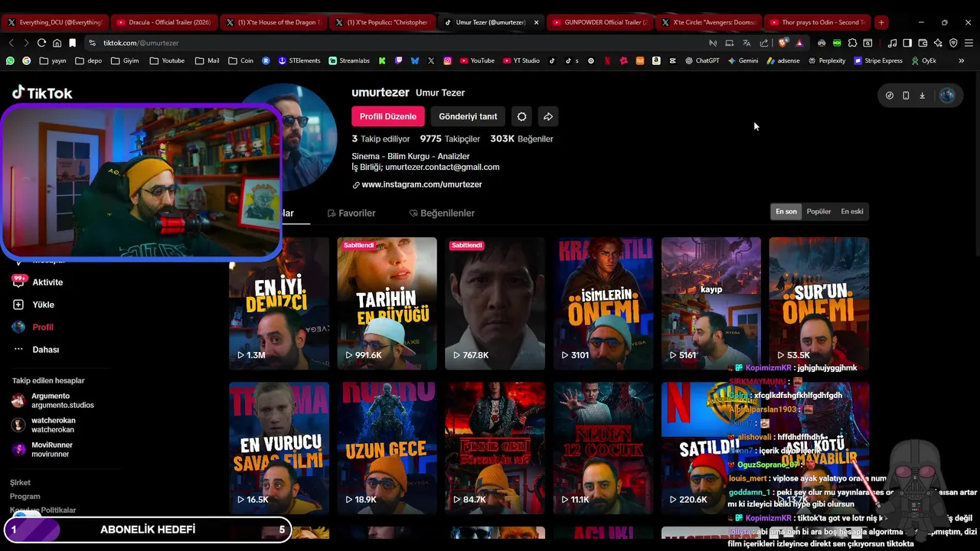
Task: Expand Dahası in the TikTok sidebar
Action: 45,350
